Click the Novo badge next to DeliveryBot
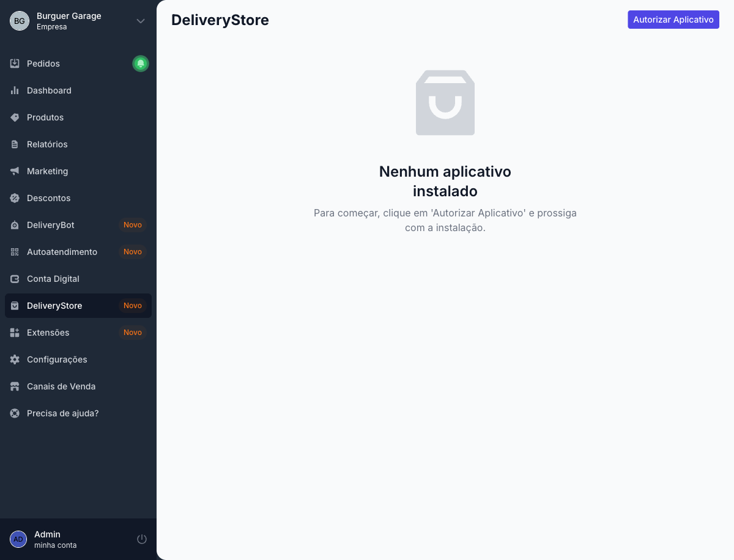Screen dimensions: 734x560 point(133,225)
